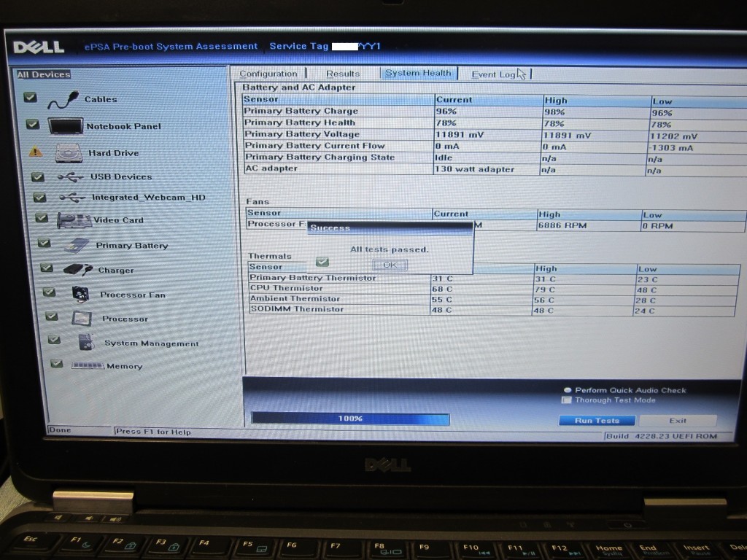This screenshot has width=747, height=560.
Task: Click the 'Service Tag' header text
Action: pos(298,46)
